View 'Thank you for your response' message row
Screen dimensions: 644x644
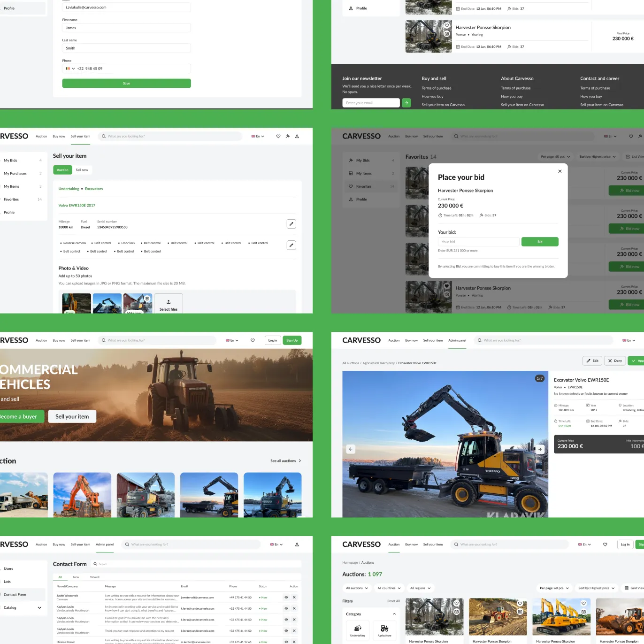coord(286,631)
